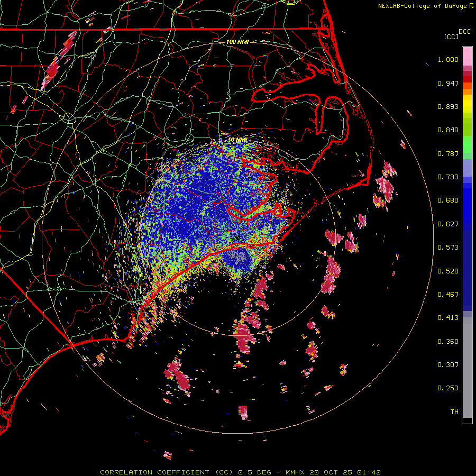The width and height of the screenshot is (476, 476).
Task: Click the TH threshold label on scale
Action: coord(454,412)
